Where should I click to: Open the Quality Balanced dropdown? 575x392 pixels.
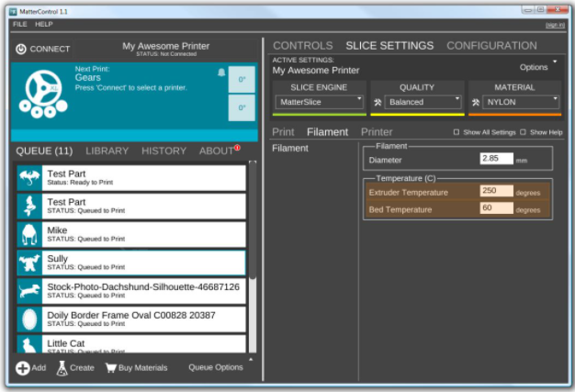[423, 102]
